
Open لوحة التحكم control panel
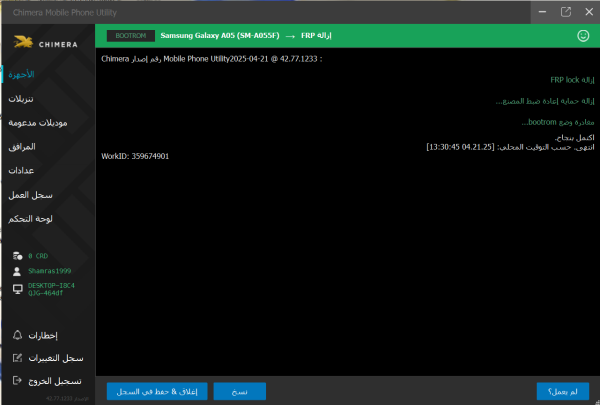[x=31, y=219]
